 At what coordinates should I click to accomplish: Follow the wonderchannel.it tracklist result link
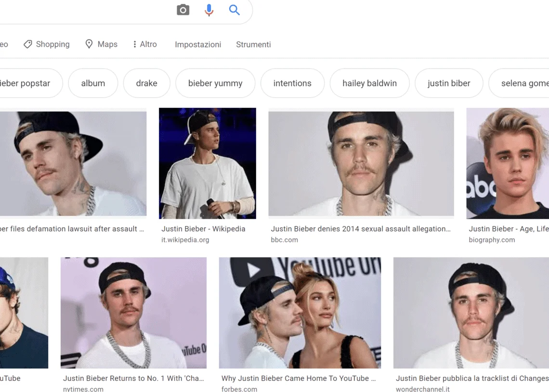472,379
